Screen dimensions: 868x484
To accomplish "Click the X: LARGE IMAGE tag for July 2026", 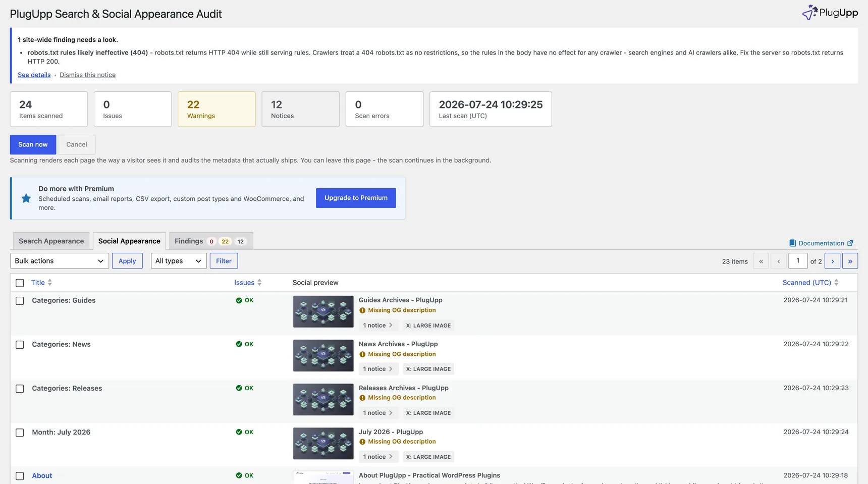I will [428, 457].
